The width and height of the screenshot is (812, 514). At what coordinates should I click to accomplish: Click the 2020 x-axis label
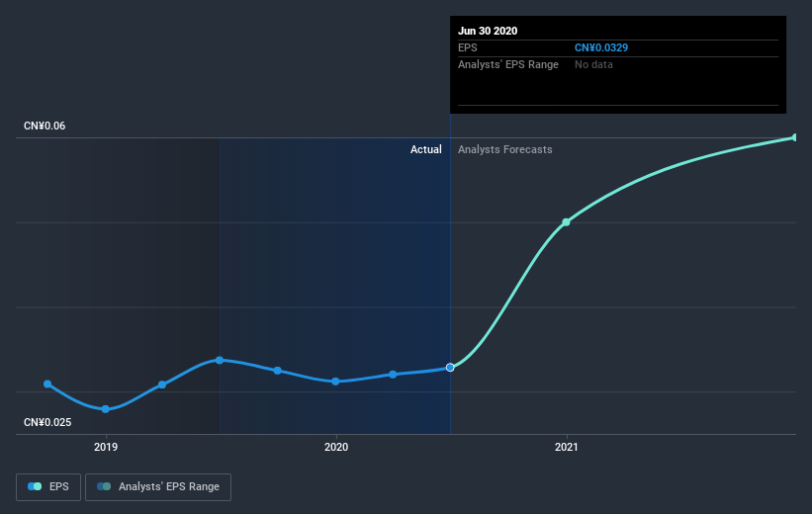coord(336,447)
